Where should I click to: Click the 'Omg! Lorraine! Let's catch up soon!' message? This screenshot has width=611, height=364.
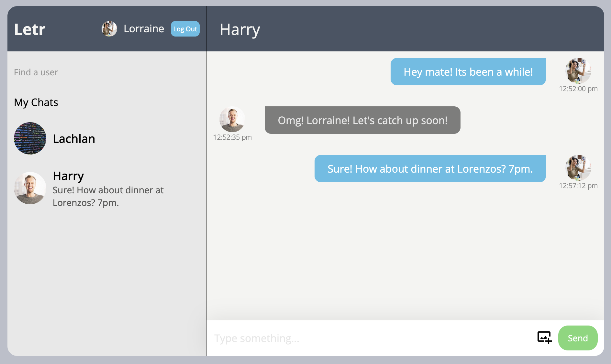pyautogui.click(x=362, y=120)
